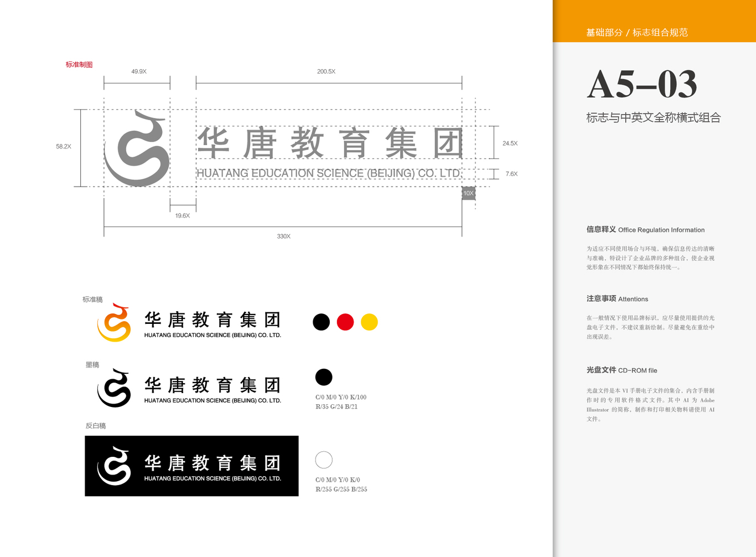756x557 pixels.
Task: Click the 330X dimension label
Action: (x=283, y=236)
